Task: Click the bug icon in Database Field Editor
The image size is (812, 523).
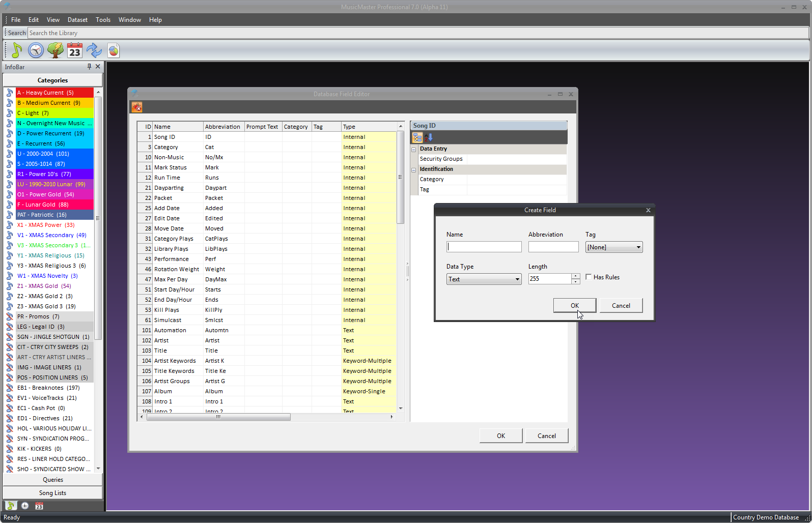Action: (137, 107)
